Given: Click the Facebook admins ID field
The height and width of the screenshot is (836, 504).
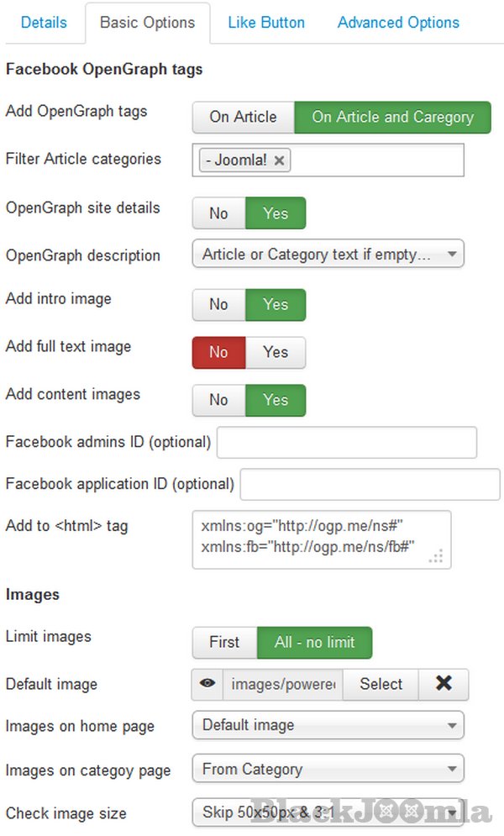Looking at the screenshot, I should [x=346, y=442].
